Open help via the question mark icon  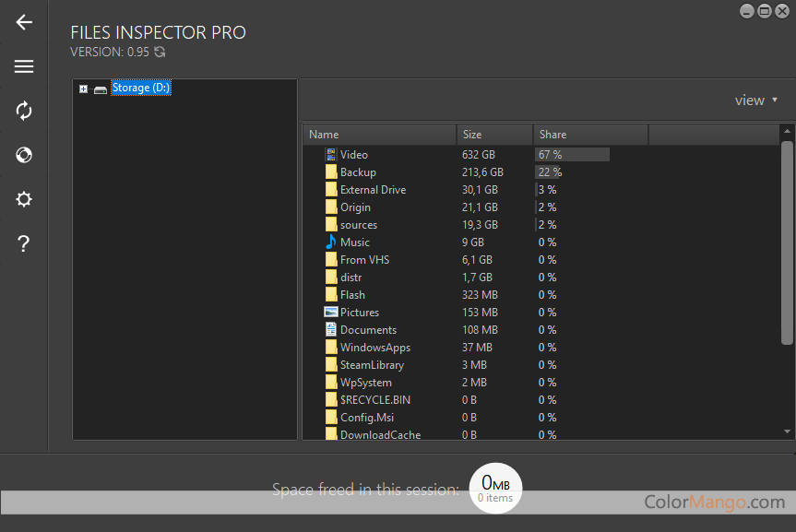click(24, 244)
